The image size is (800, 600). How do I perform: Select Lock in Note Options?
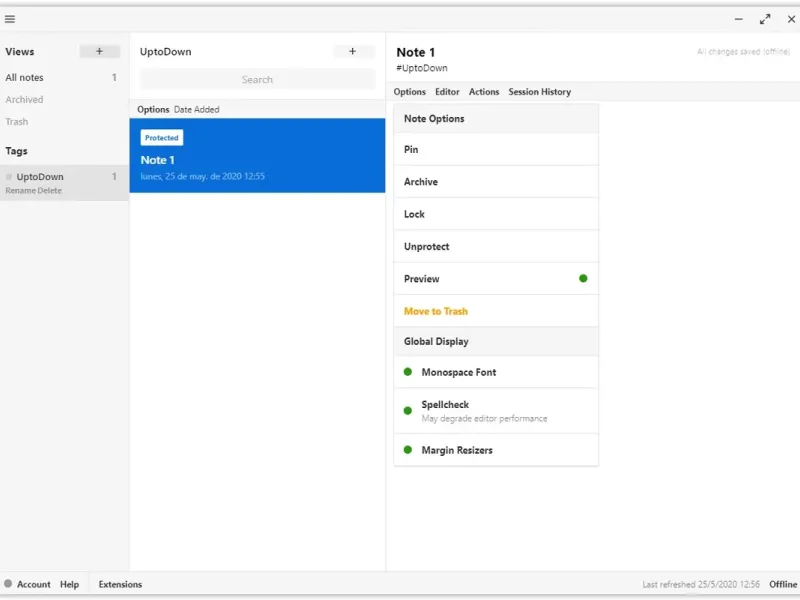tap(496, 214)
